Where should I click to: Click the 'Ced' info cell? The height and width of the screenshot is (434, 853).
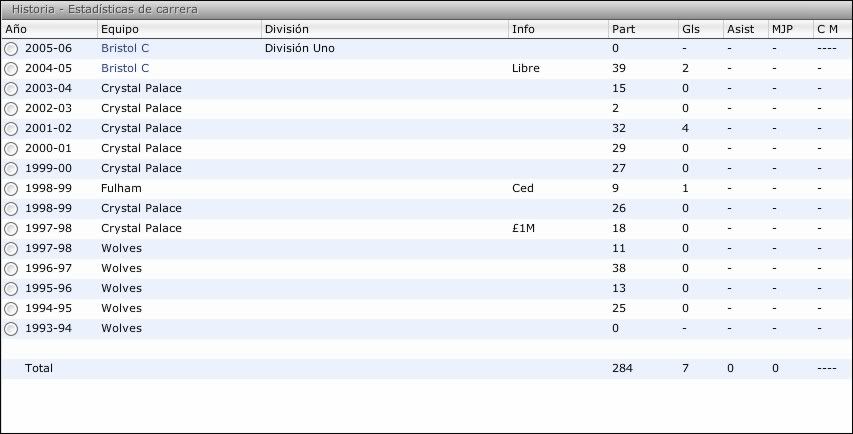click(x=523, y=188)
